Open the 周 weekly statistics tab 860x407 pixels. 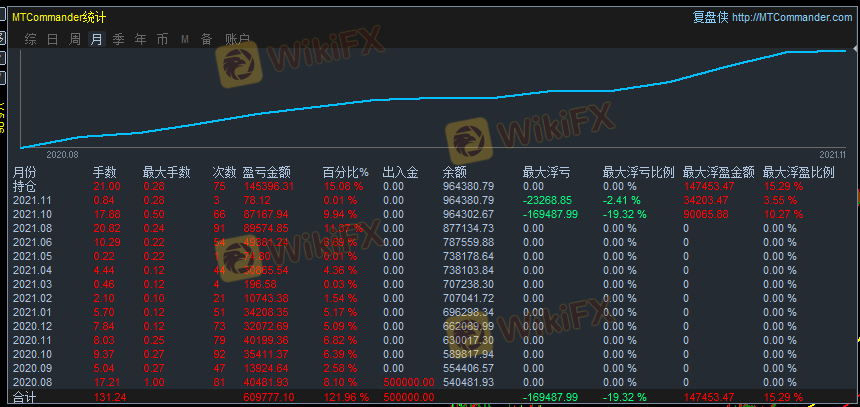[75, 39]
